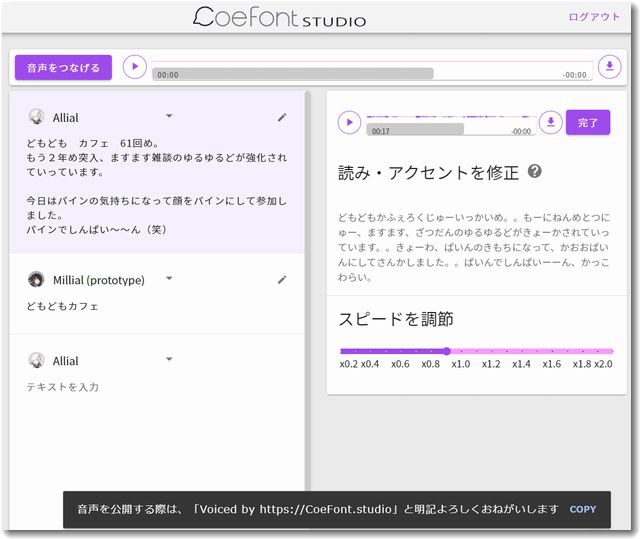This screenshot has width=640, height=539.
Task: Play the combined audio in top bar
Action: click(x=135, y=67)
